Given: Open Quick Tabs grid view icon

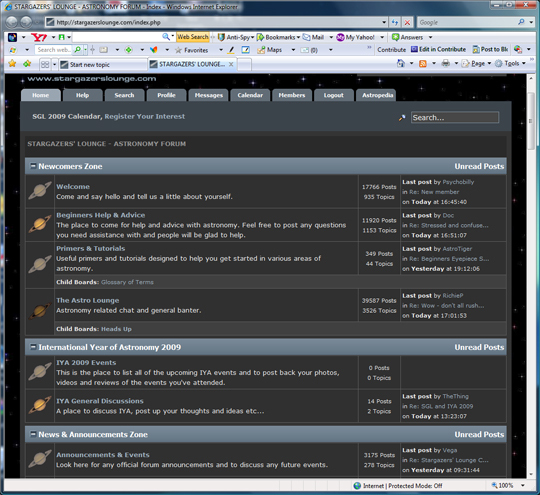Looking at the screenshot, I should coord(45,64).
